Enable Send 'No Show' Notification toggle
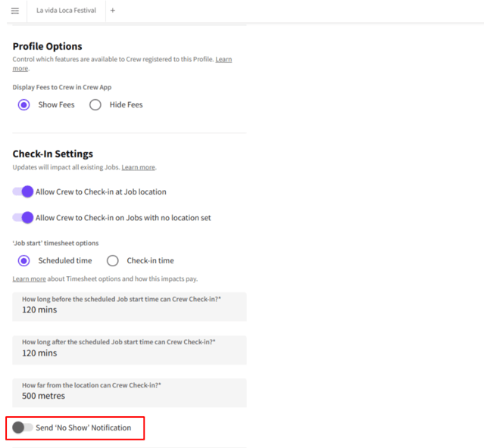Screen dimensions: 484x448 (x=23, y=428)
